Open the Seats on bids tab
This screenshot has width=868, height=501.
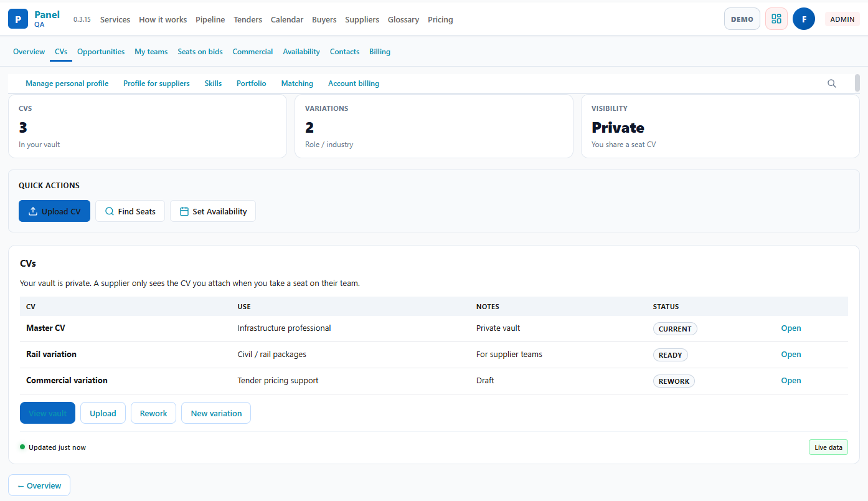tap(200, 52)
